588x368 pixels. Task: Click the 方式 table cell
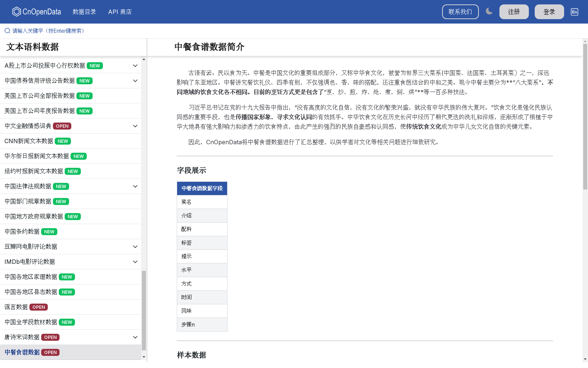click(x=202, y=284)
